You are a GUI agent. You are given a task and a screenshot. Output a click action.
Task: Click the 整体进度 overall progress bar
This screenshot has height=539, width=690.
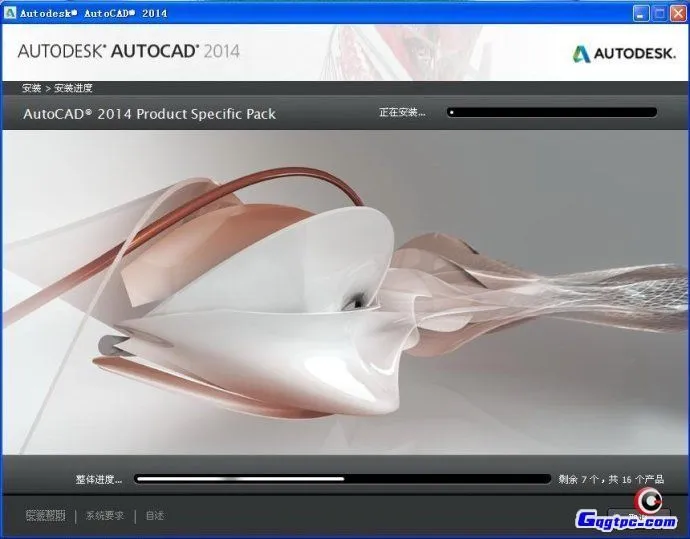click(342, 479)
